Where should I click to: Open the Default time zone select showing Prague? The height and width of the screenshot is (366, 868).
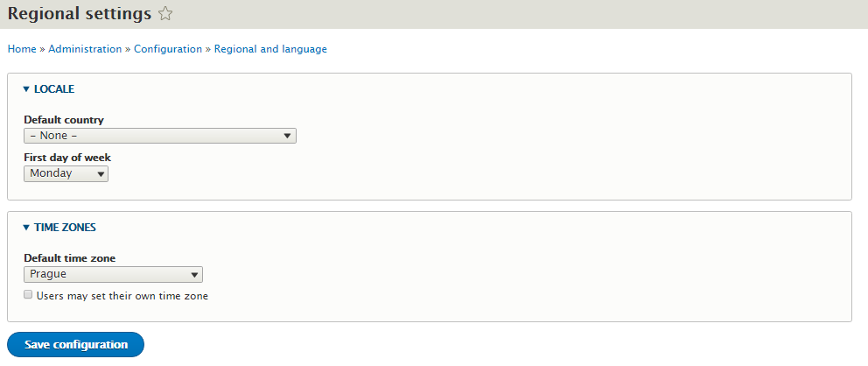113,275
